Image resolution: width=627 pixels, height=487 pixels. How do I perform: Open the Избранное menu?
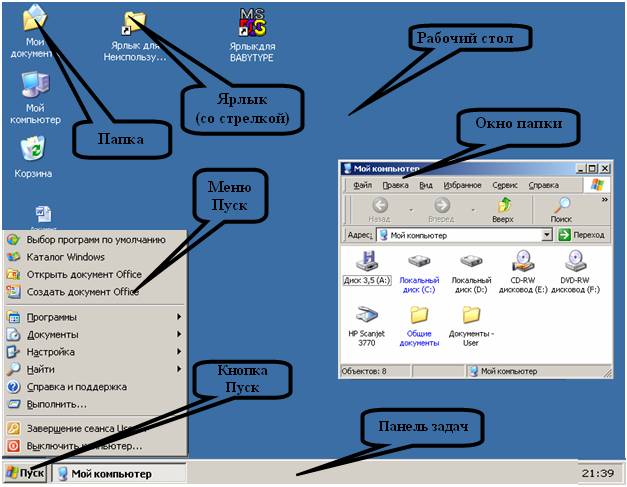(462, 185)
